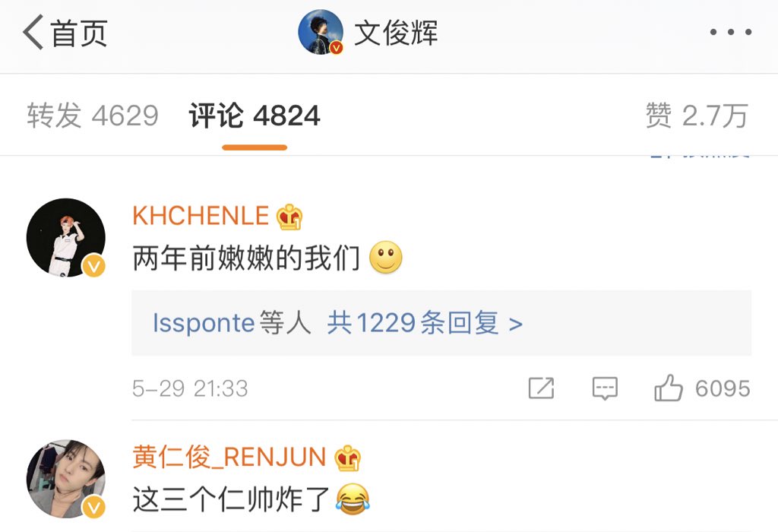Viewport: 778px width, 532px height.
Task: Open 文俊辉's avatar in the header
Action: (321, 32)
